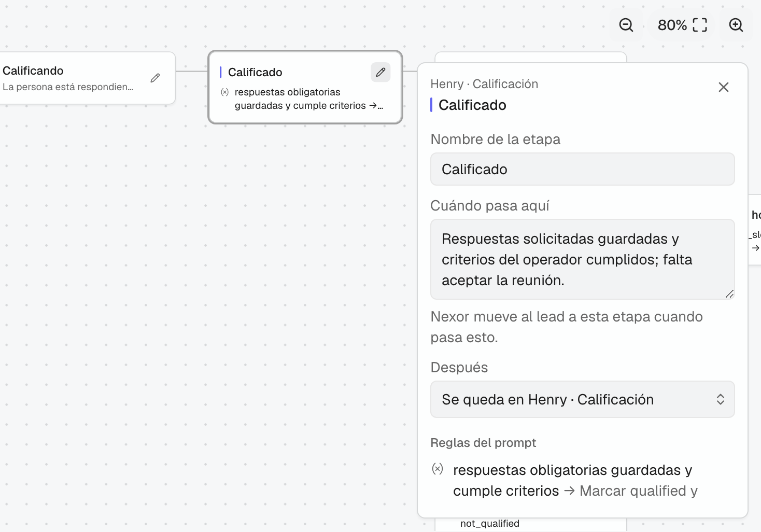Zoom out the canvas with magnifier minus
This screenshot has width=761, height=532.
point(626,25)
